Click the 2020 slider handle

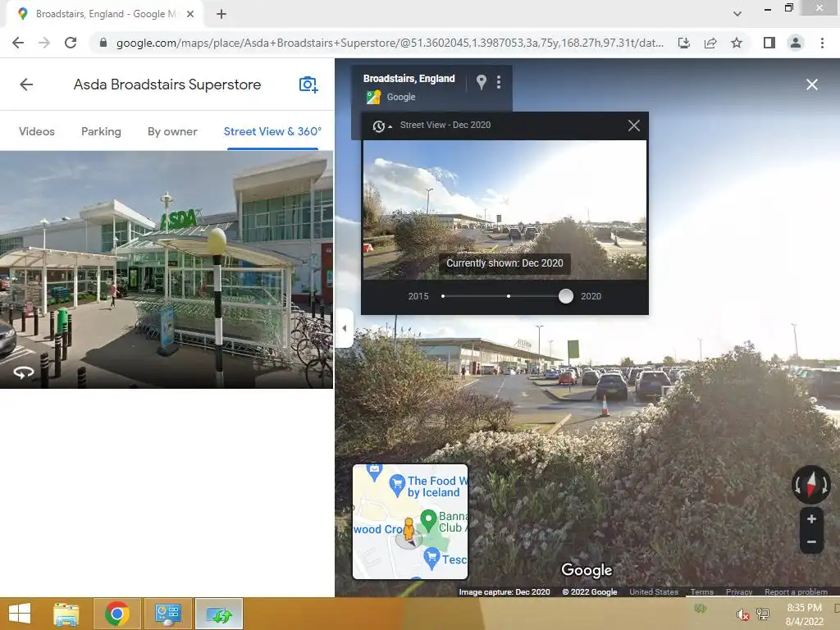tap(566, 295)
